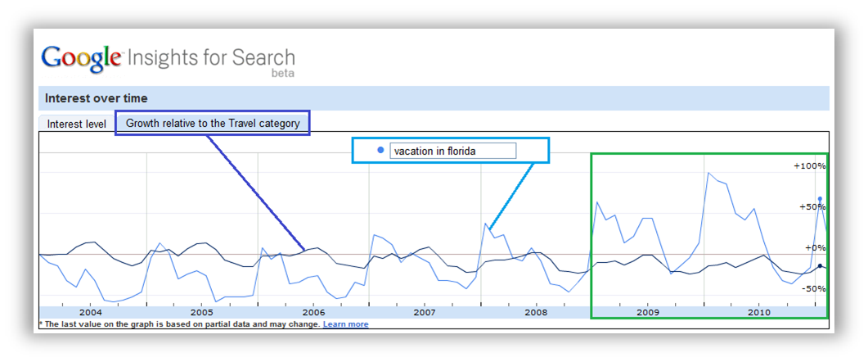Click the 2005 label on the timeline
868x362 pixels.
(x=202, y=313)
